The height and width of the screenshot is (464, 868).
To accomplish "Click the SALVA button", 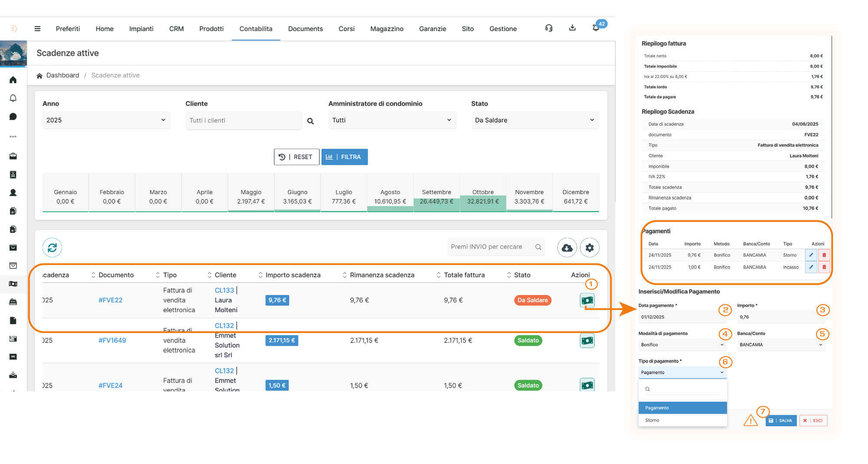I will pos(781,421).
